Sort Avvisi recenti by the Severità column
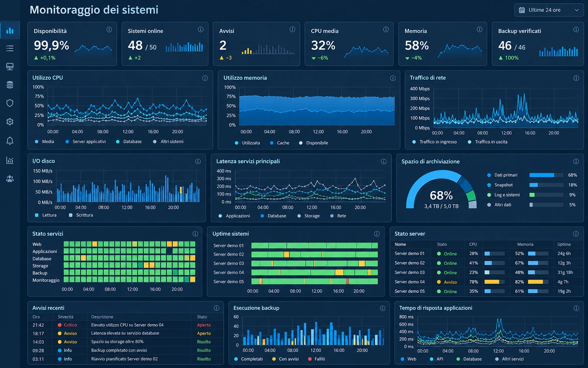This screenshot has height=368, width=588. [x=66, y=317]
